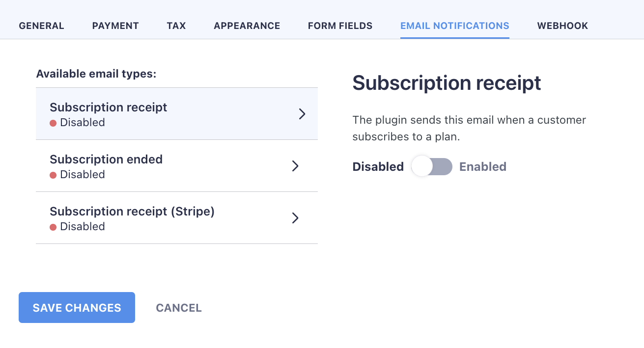Select the Form Fields tab
The width and height of the screenshot is (644, 348).
[340, 26]
